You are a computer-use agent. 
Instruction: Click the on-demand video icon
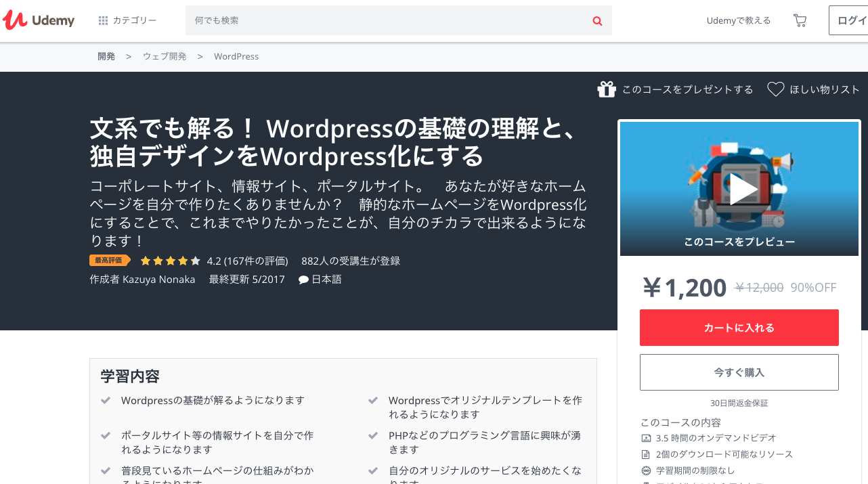(x=645, y=438)
